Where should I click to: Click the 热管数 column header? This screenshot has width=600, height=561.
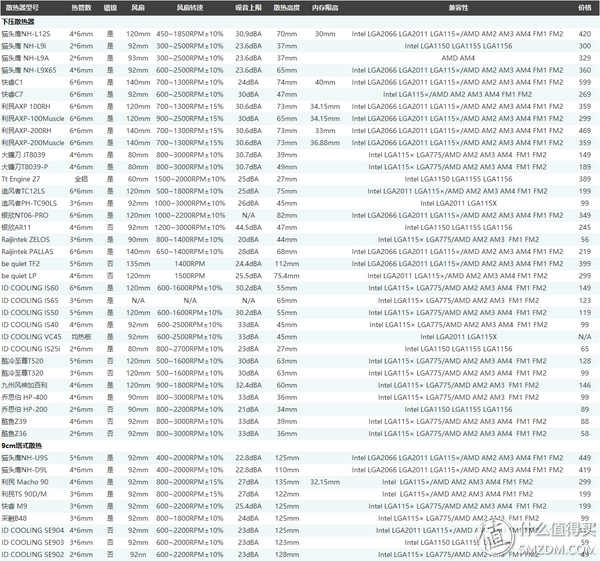(x=81, y=6)
